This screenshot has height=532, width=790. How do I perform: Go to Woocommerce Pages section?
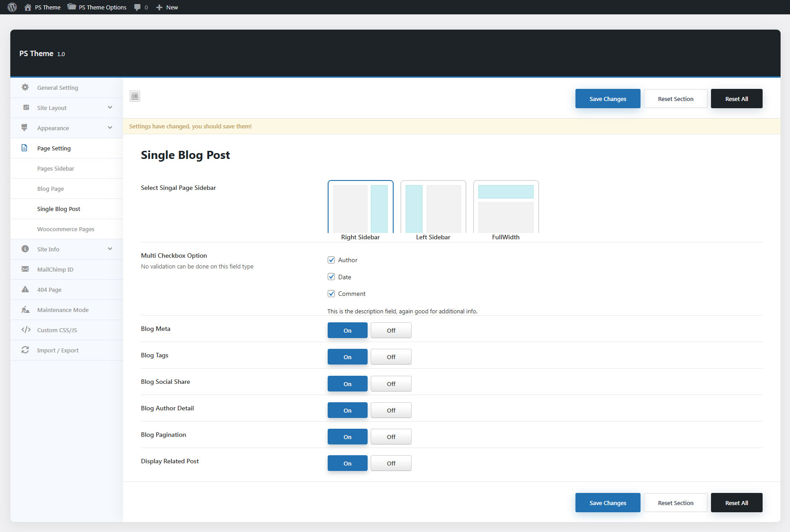pos(66,229)
